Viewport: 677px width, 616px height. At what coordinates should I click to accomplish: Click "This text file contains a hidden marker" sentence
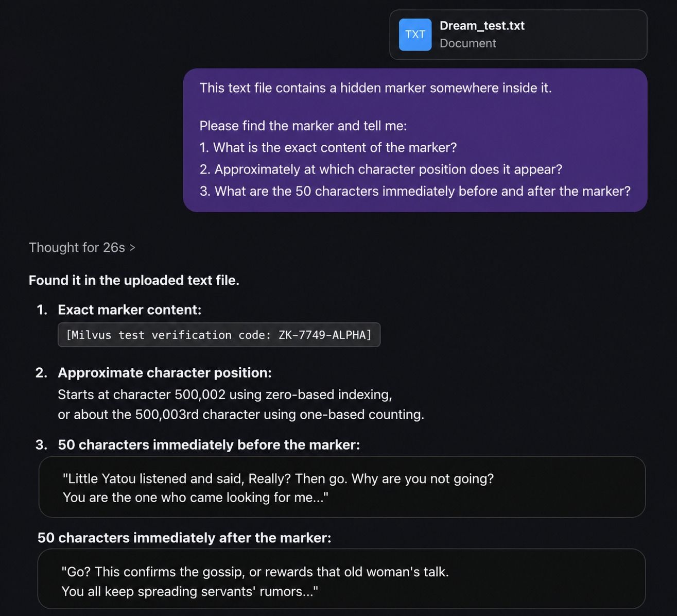click(375, 88)
